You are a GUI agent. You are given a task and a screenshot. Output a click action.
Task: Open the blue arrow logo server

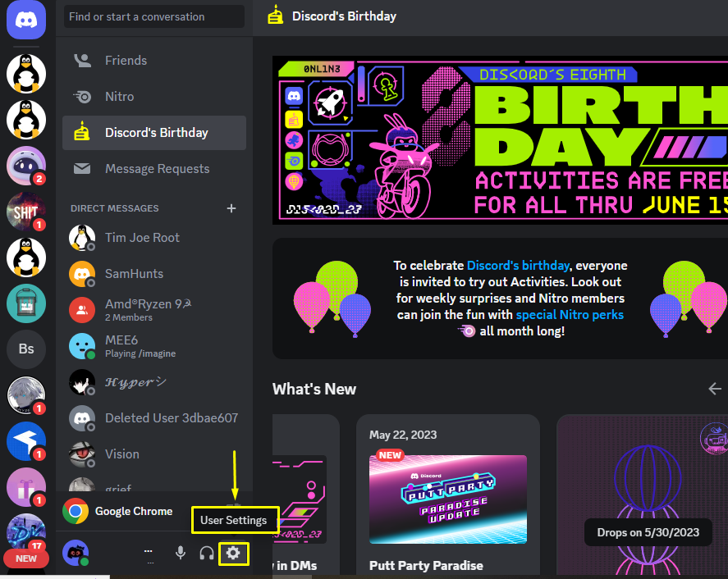pos(26,441)
